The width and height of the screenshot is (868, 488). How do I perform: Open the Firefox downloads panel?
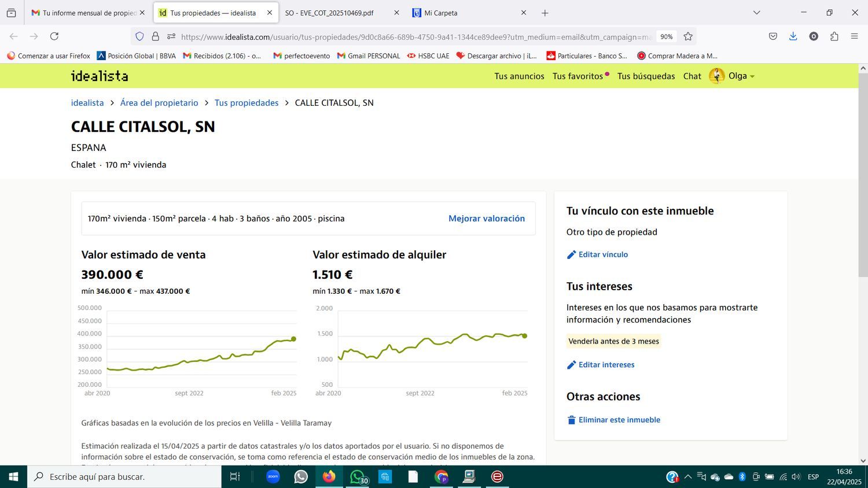point(793,36)
